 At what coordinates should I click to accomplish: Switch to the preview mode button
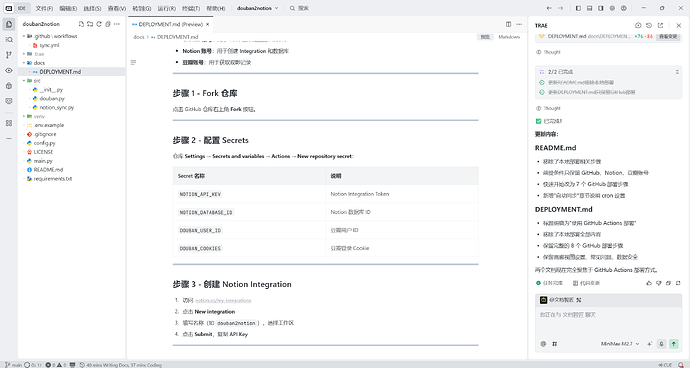[x=485, y=37]
